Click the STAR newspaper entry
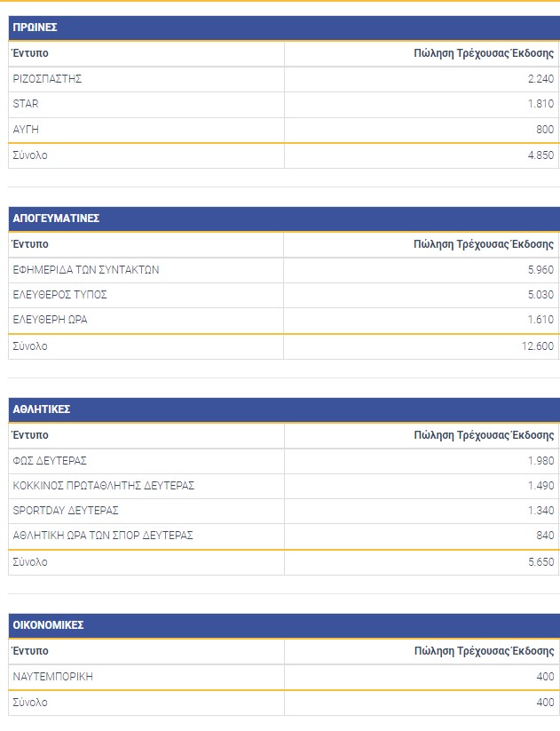Screen dimensions: 560x731 (x=27, y=104)
